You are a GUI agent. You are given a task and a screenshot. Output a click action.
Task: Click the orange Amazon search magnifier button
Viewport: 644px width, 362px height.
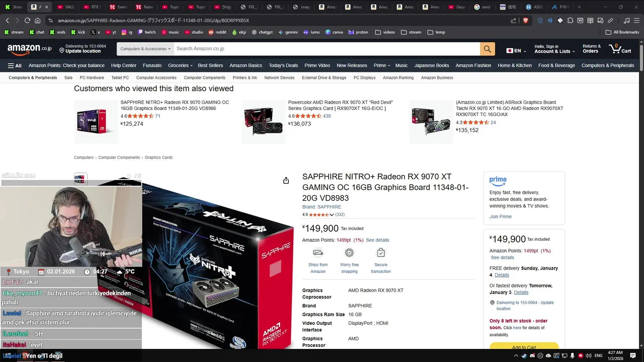point(487,49)
